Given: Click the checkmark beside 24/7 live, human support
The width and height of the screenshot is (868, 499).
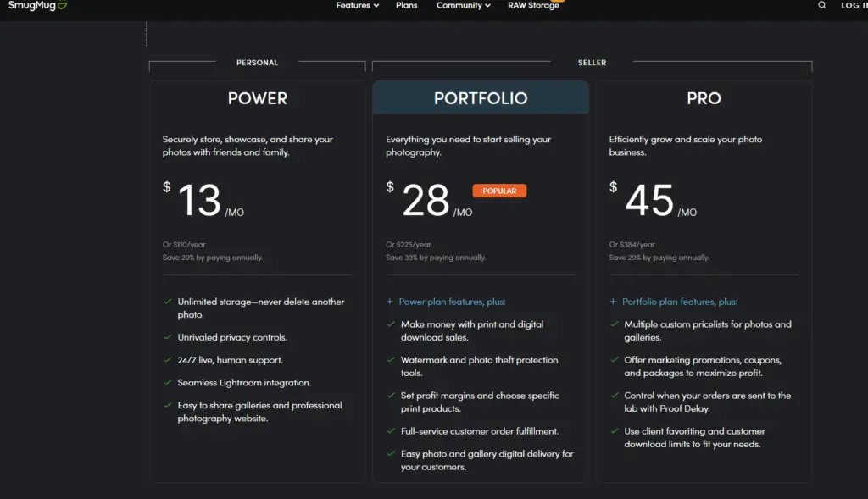Looking at the screenshot, I should point(168,360).
